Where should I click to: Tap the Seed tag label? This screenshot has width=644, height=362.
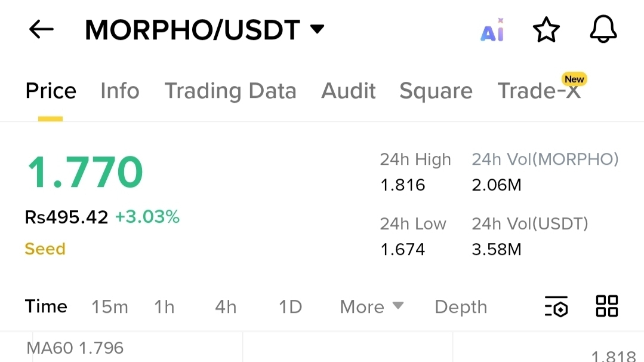click(x=45, y=249)
